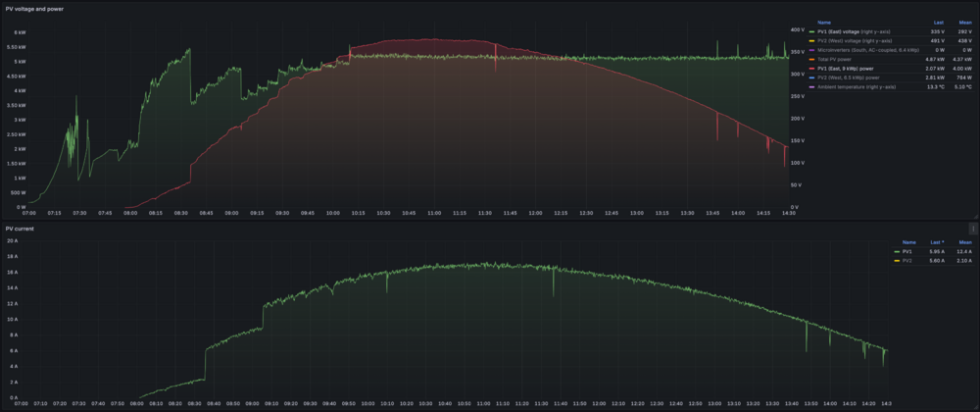Open violet color swatch for Ambient temperature
This screenshot has width=980, height=412.
point(811,87)
